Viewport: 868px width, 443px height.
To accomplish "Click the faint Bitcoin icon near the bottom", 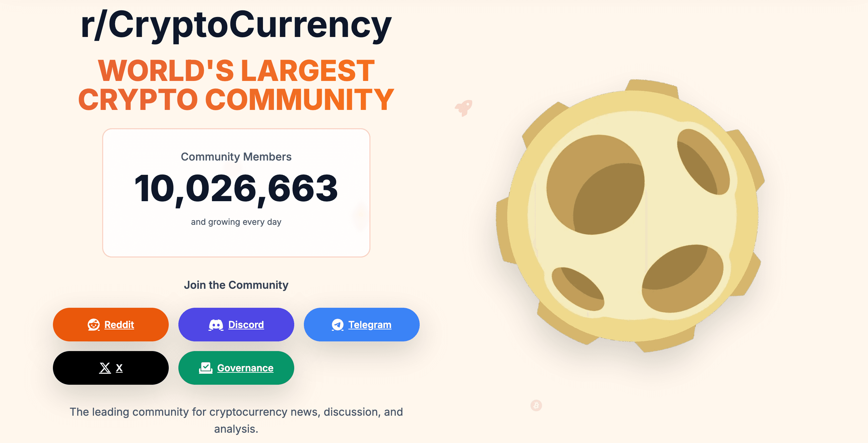I will tap(537, 405).
